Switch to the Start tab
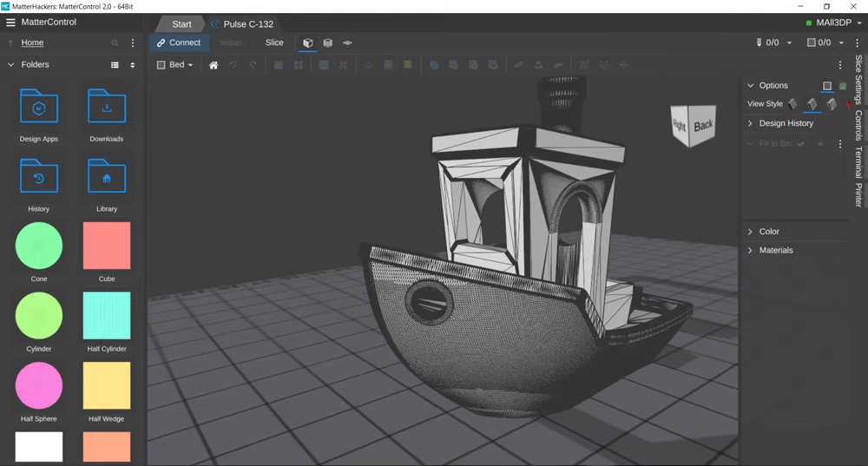 (181, 24)
